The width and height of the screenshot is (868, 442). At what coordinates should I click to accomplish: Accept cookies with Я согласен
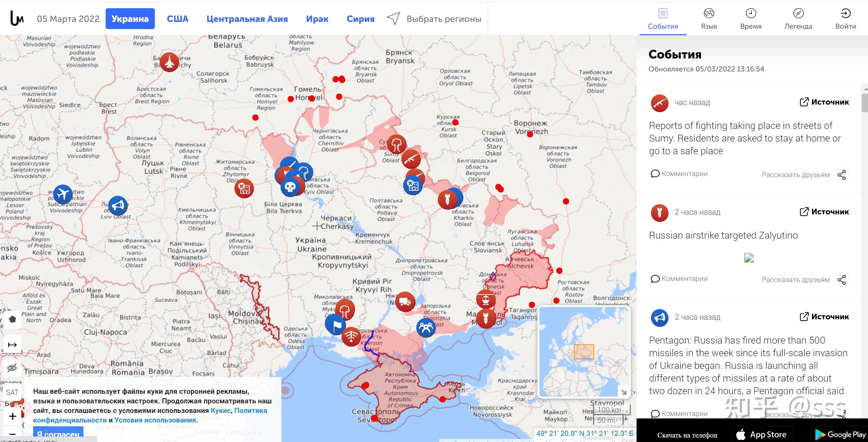pos(58,434)
